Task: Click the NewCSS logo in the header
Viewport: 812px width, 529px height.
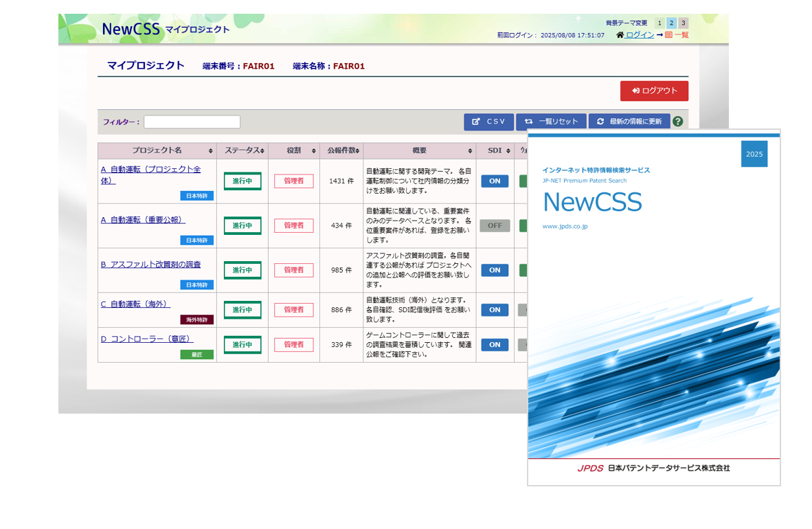Action: (x=131, y=29)
